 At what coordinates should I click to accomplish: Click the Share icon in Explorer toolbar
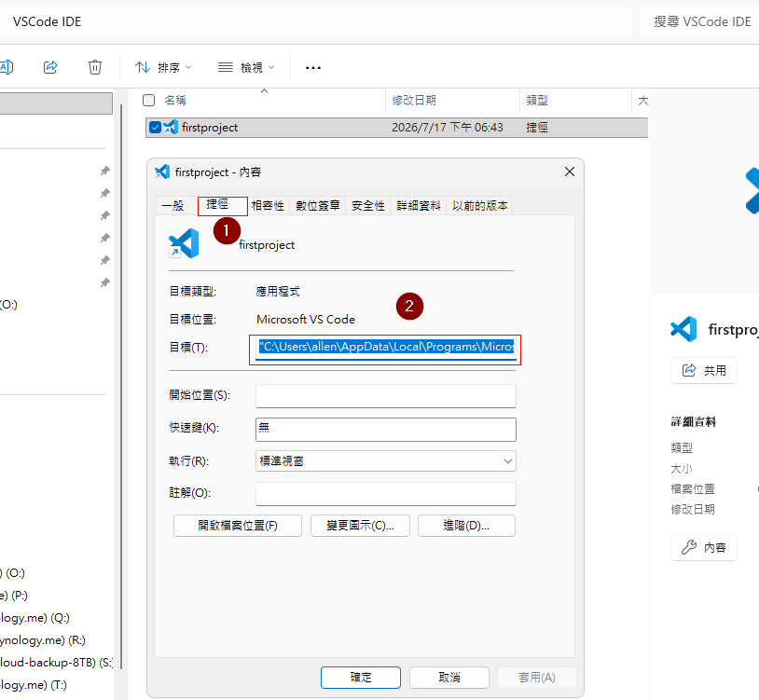[50, 67]
